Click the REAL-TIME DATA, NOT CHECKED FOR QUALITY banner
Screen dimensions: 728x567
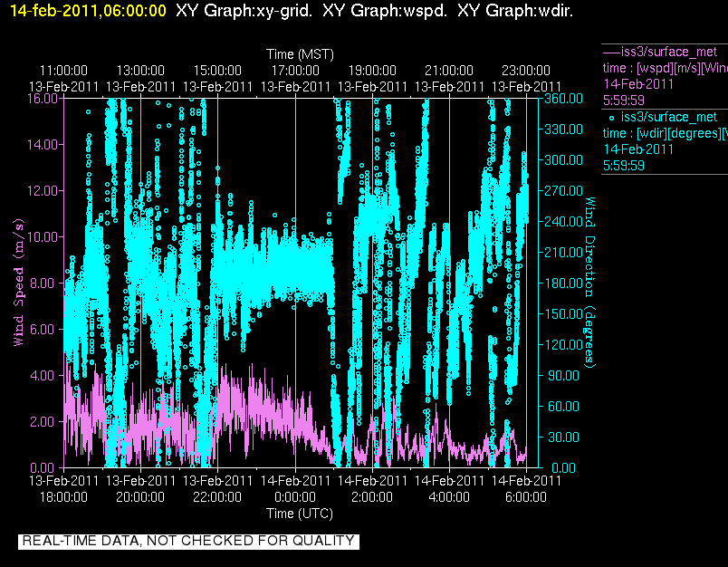click(188, 541)
